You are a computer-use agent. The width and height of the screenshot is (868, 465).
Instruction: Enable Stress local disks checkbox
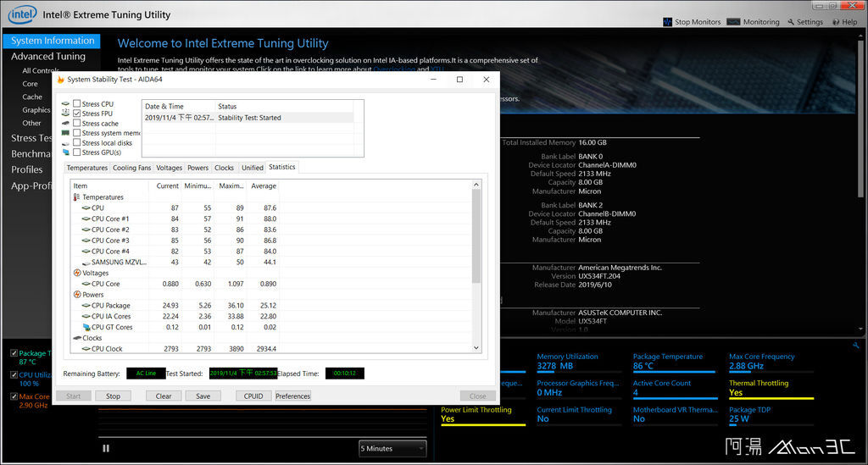click(x=77, y=142)
